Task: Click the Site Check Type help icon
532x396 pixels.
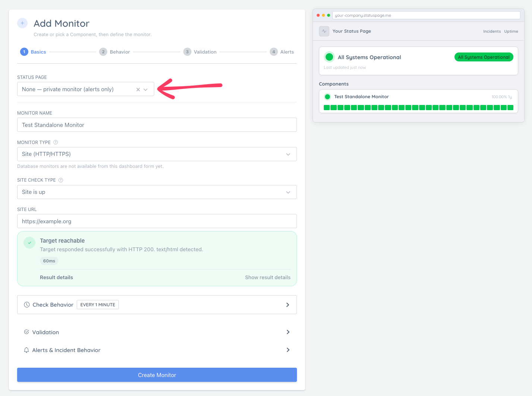Action: (61, 180)
